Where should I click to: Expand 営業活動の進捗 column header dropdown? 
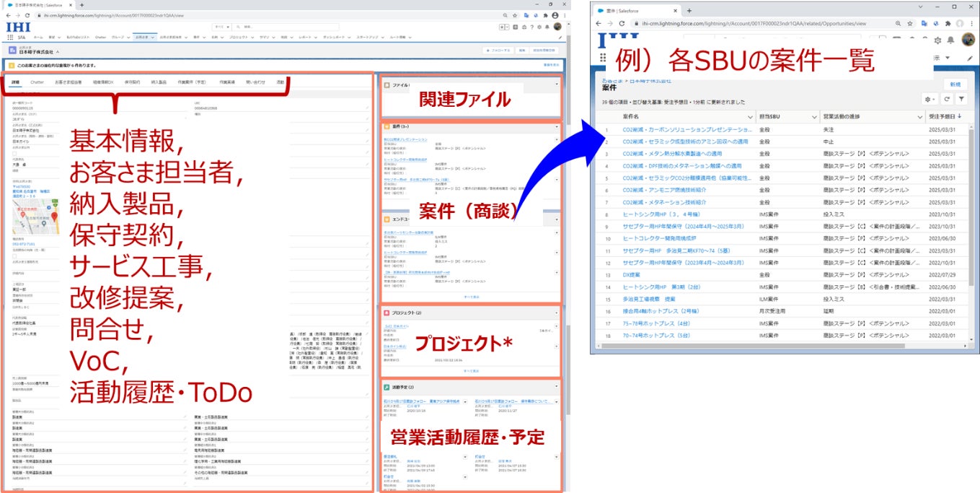point(919,117)
